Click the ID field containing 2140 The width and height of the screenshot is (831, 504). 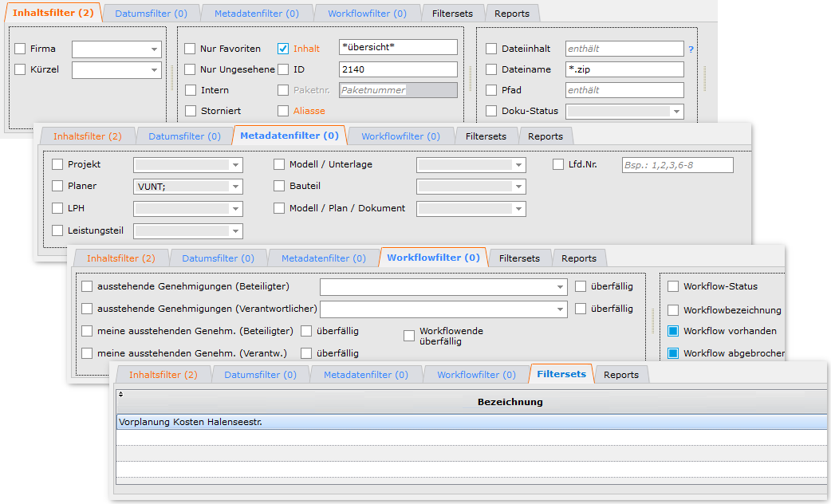pyautogui.click(x=397, y=69)
